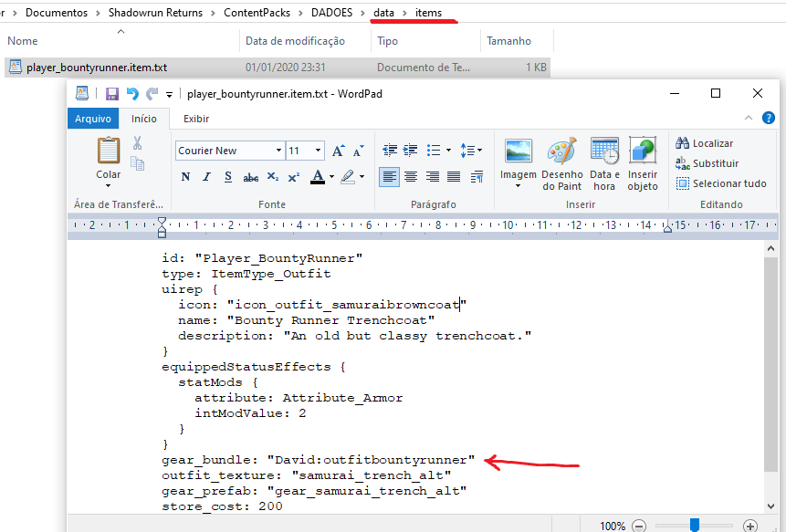Screen dimensions: 786x532
Task: Select player_bountyrunner.item.txt in Explorer
Action: (x=278, y=68)
